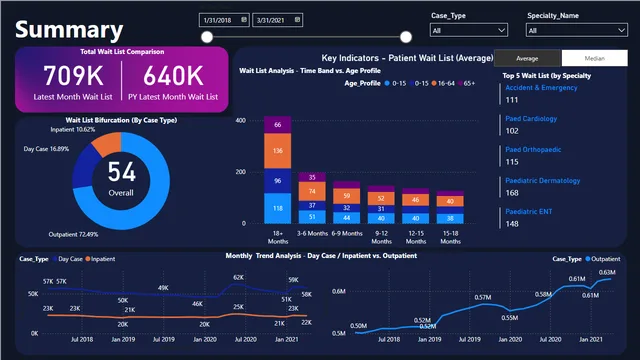Click the Outpatient legend marker in trend chart
640x360 pixels.
tap(588, 259)
